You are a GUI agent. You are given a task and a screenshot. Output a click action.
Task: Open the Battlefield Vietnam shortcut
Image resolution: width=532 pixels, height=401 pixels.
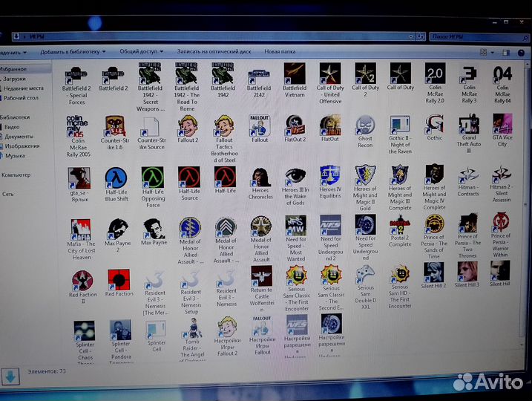295,80
